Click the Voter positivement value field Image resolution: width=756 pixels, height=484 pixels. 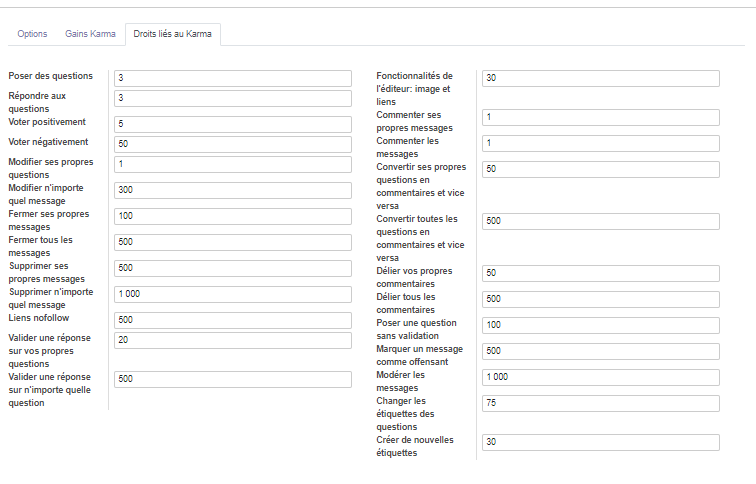coord(232,124)
